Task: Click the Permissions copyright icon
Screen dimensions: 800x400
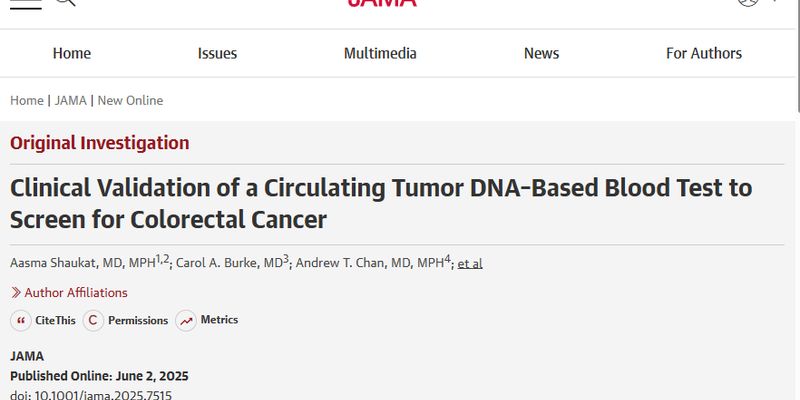Action: point(93,321)
